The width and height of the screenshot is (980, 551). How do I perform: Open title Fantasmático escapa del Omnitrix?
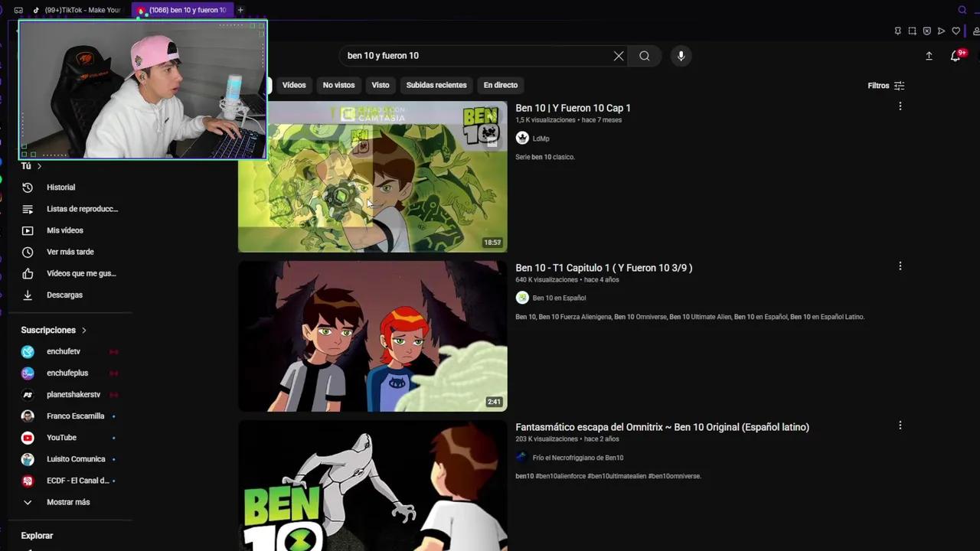(x=662, y=427)
